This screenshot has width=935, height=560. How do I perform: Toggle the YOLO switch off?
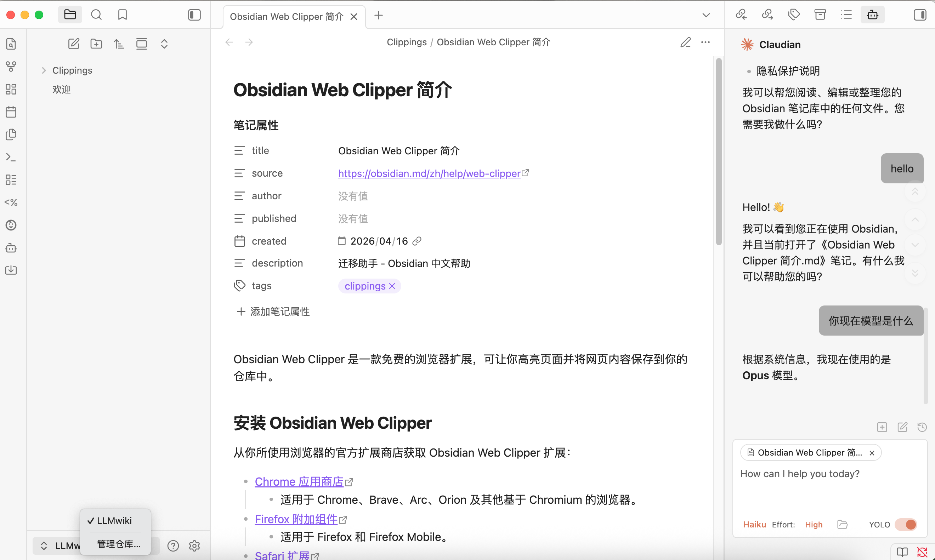[907, 524]
